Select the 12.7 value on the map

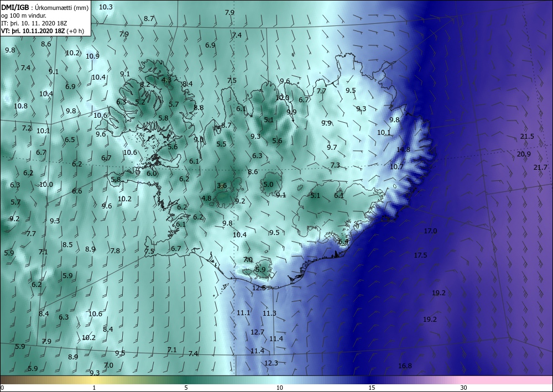coord(257,332)
